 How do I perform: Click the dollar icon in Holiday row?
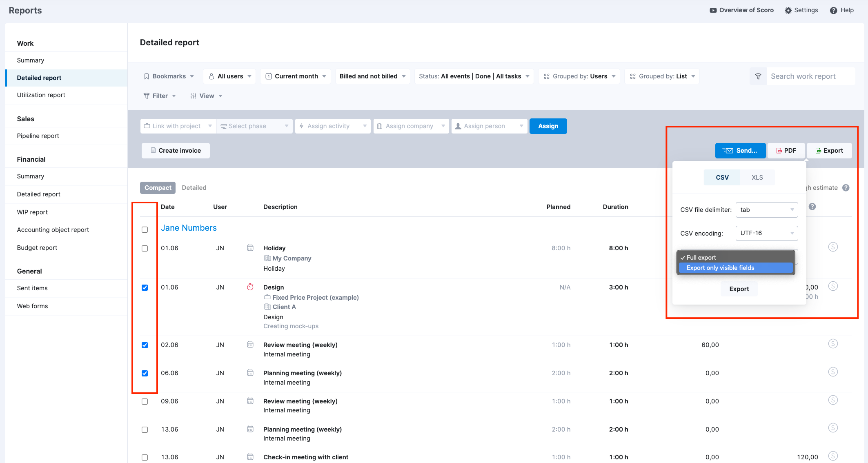[x=833, y=247]
